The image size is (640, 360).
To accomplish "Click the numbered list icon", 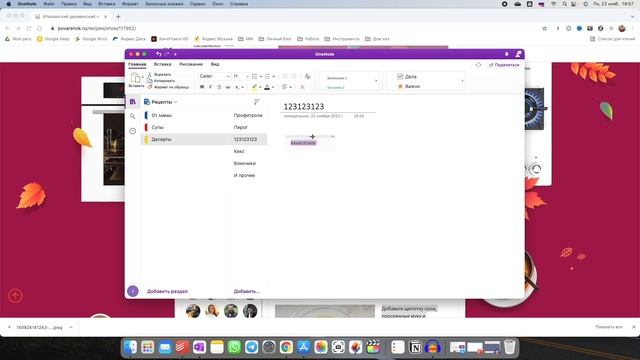I will coord(267,76).
